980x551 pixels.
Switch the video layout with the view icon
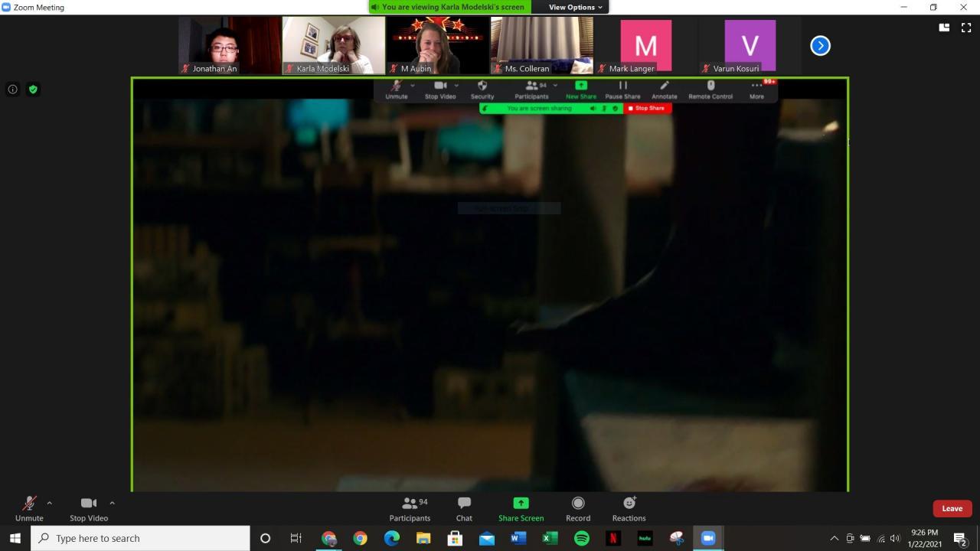coord(944,28)
